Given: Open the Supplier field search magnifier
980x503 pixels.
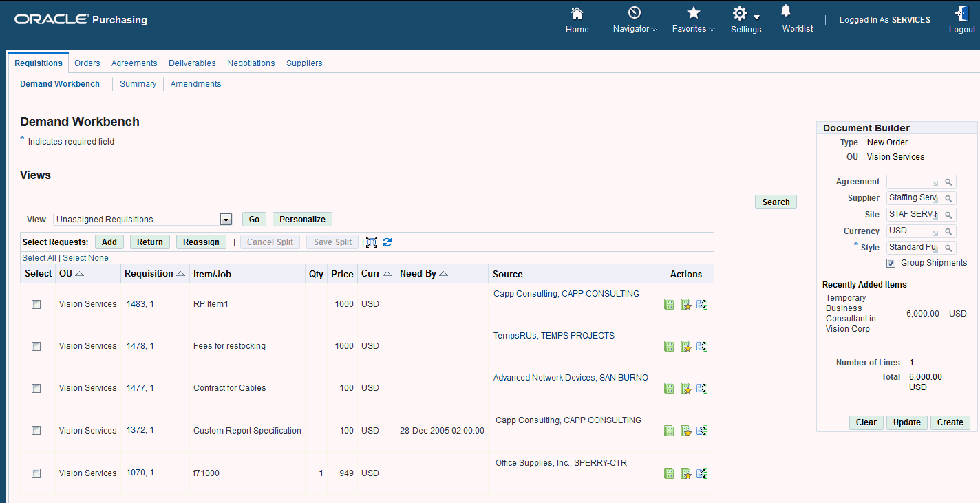Looking at the screenshot, I should pyautogui.click(x=948, y=198).
